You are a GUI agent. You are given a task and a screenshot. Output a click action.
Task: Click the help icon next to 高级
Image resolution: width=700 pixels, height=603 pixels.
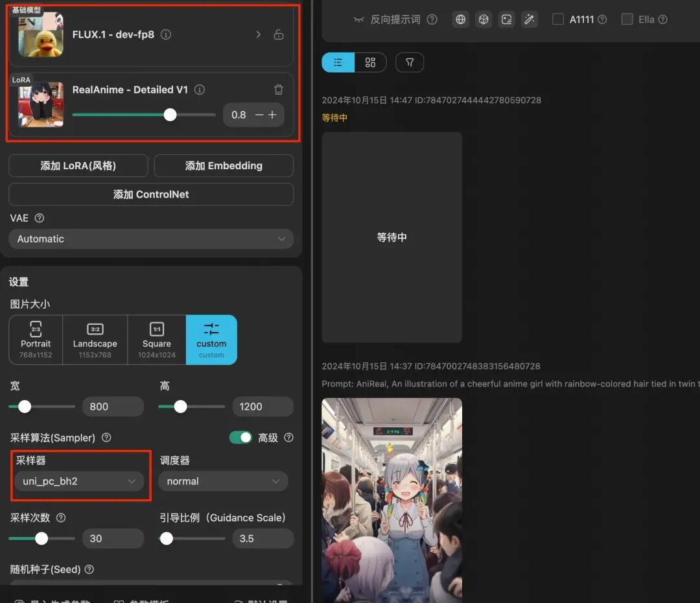point(289,437)
